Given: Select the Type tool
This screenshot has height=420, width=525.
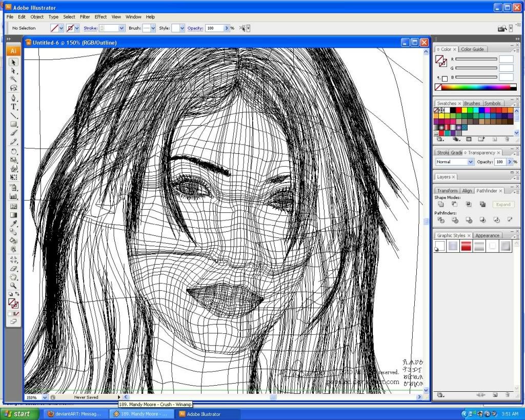Looking at the screenshot, I should (13, 107).
